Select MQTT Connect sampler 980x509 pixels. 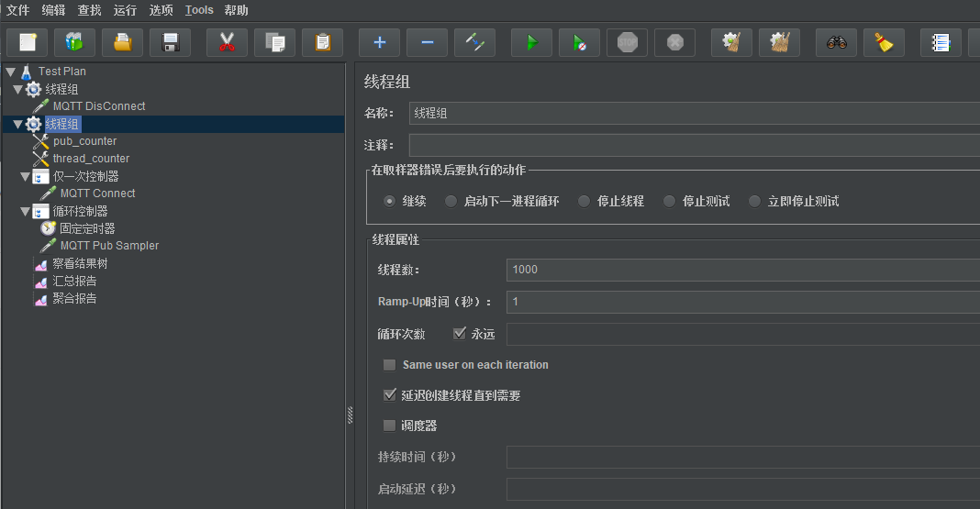tap(97, 194)
